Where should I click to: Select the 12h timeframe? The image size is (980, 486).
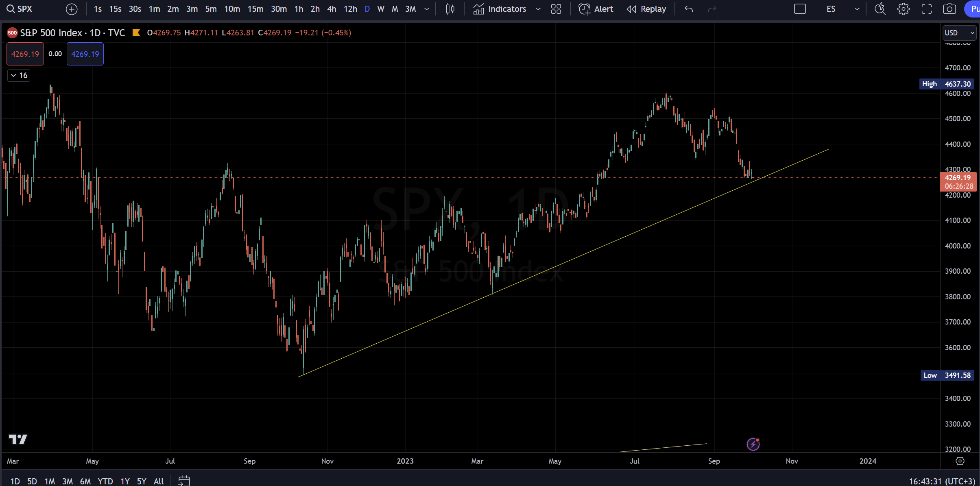[x=350, y=9]
